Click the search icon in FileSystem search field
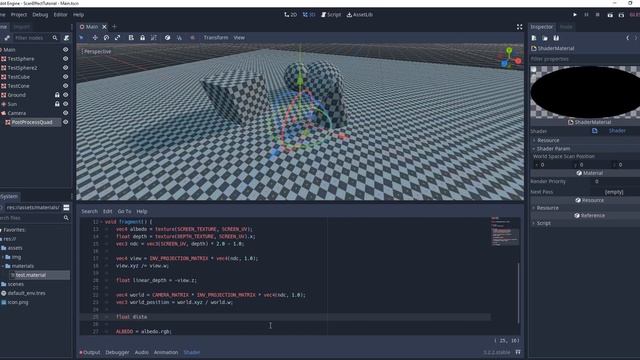 tap(66, 218)
